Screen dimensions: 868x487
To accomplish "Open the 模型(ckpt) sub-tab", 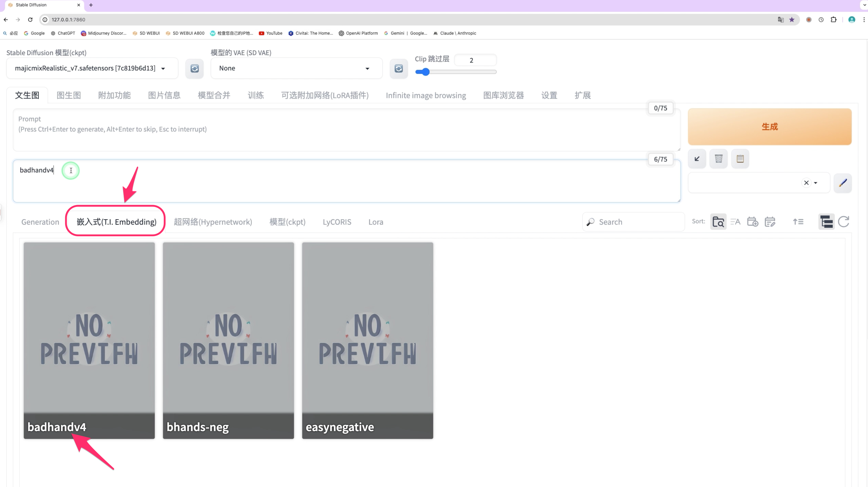I will click(288, 222).
